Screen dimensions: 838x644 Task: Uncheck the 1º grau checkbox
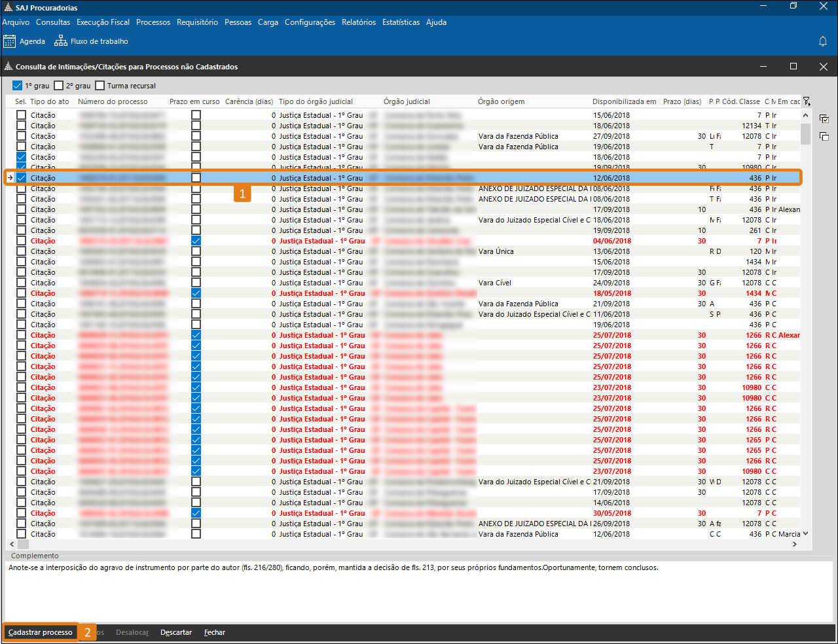(18, 86)
